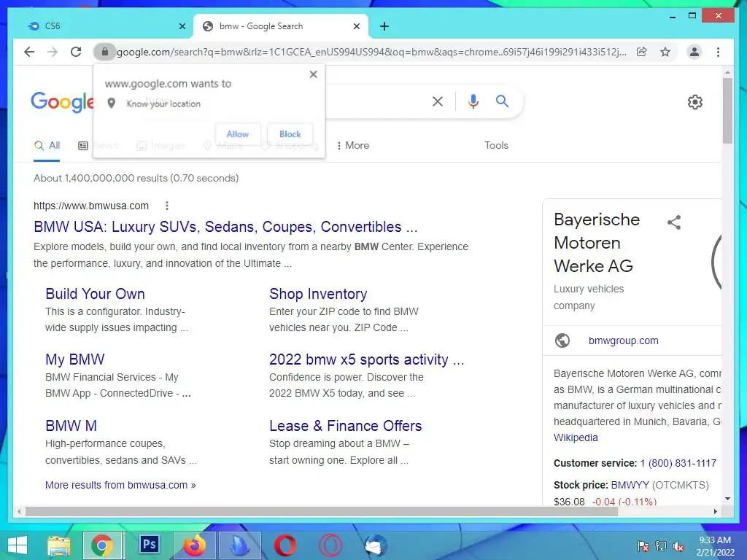Launch Photoshop from the taskbar
The width and height of the screenshot is (747, 560).
coord(149,545)
